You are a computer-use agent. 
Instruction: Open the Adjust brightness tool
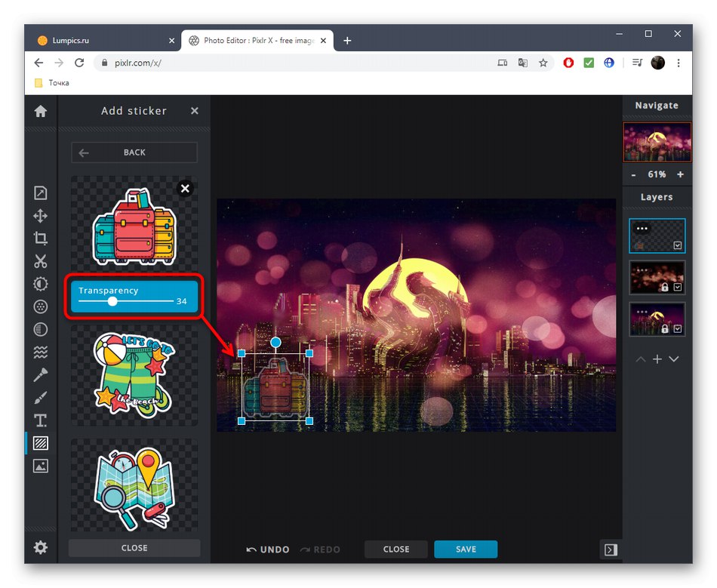[x=40, y=284]
